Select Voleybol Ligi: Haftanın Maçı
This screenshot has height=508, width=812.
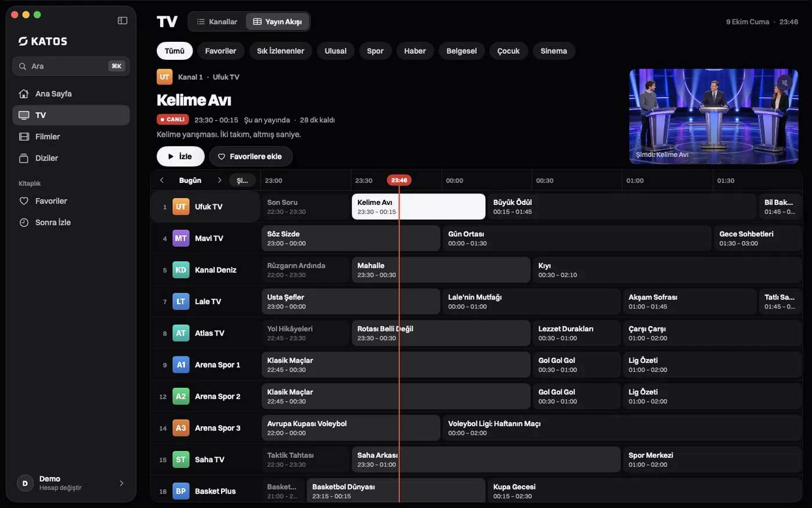coord(622,428)
